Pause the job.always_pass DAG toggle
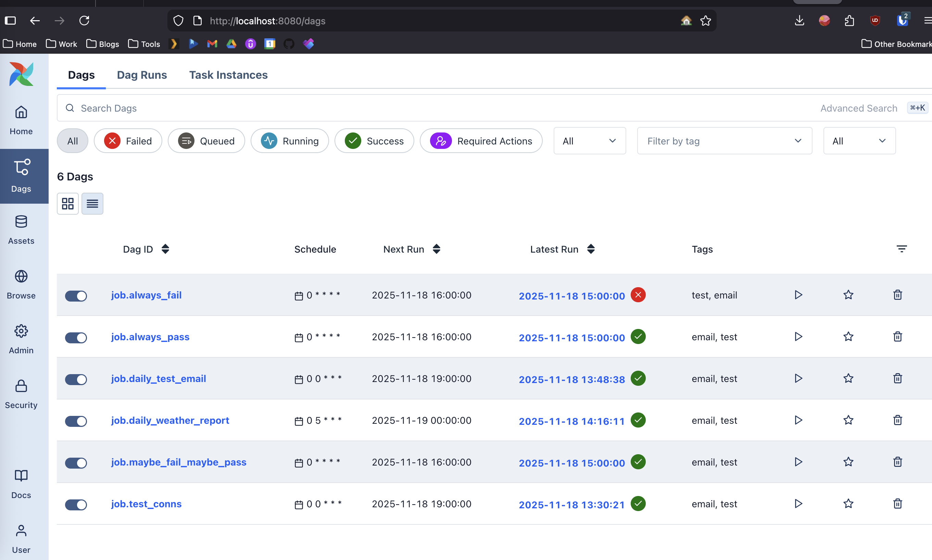The height and width of the screenshot is (560, 932). (76, 338)
